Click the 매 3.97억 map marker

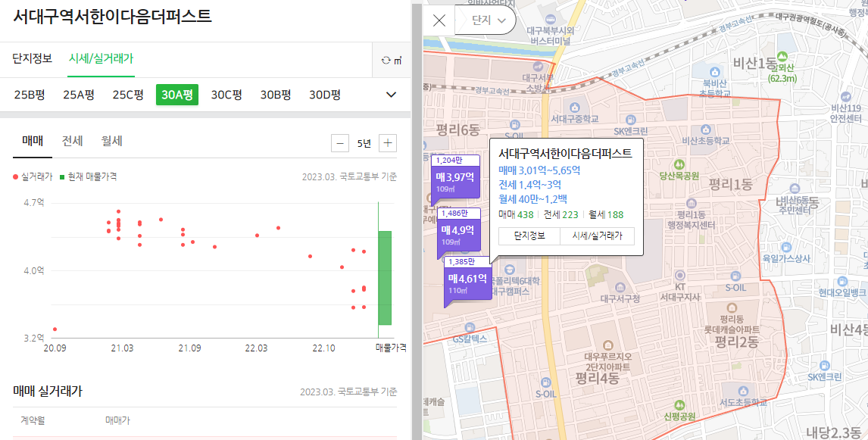coord(456,180)
